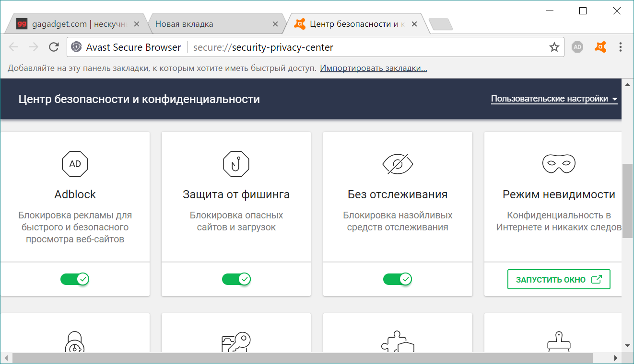
Task: Click the puzzle piece extensions icon
Action: click(x=398, y=342)
